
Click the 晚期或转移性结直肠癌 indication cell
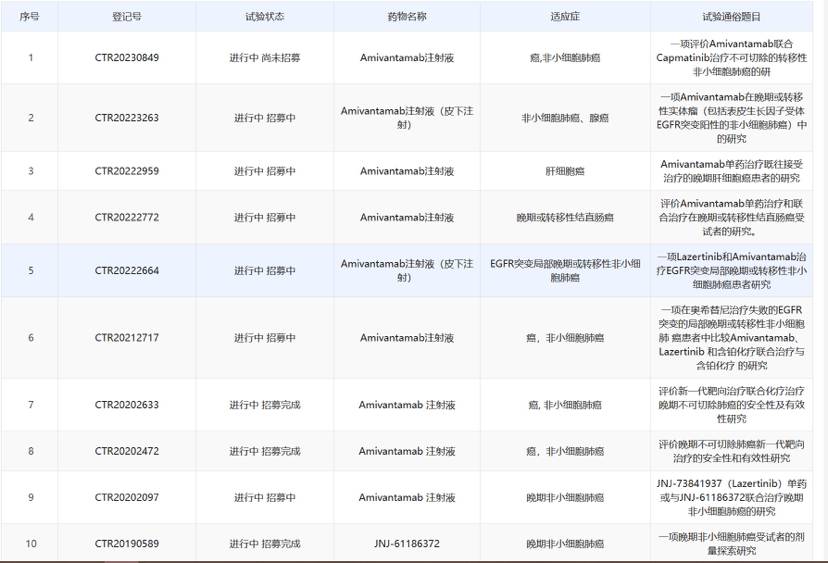click(564, 217)
